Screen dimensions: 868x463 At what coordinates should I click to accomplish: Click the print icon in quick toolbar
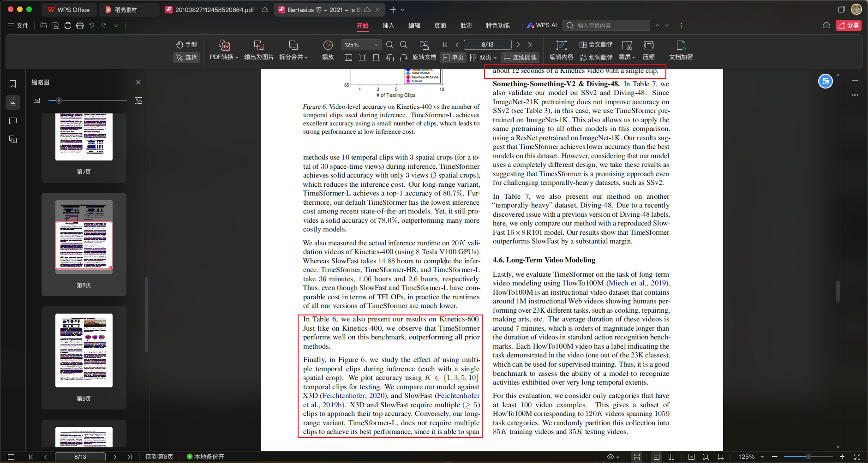[68, 25]
